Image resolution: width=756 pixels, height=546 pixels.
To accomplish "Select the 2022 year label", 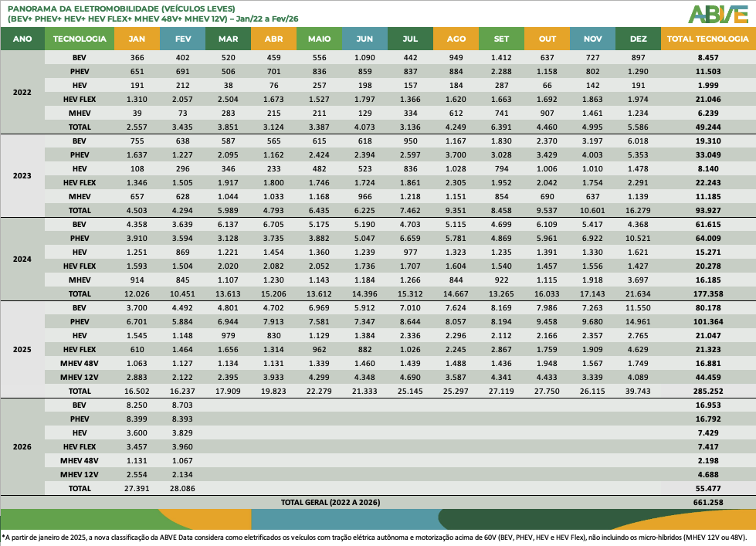I will (x=22, y=91).
